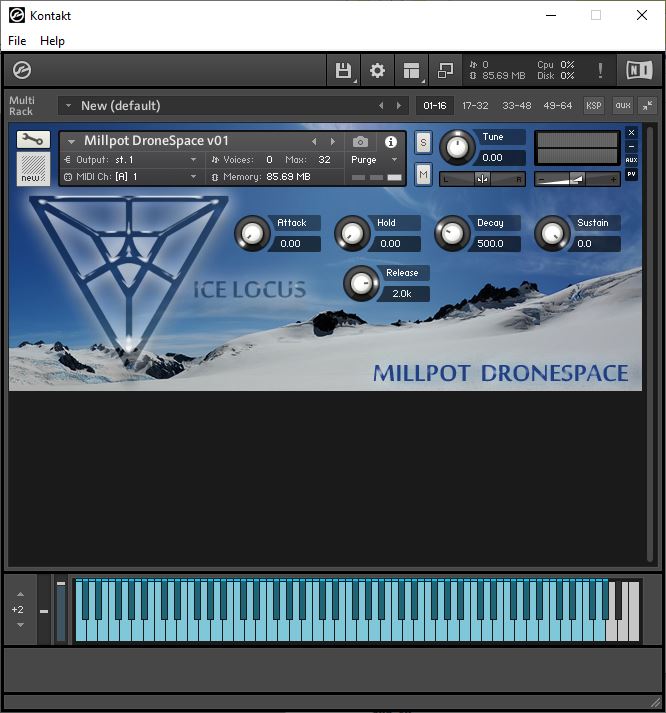The width and height of the screenshot is (666, 713).
Task: Toggle the instrument AUX sends view
Action: tap(631, 160)
